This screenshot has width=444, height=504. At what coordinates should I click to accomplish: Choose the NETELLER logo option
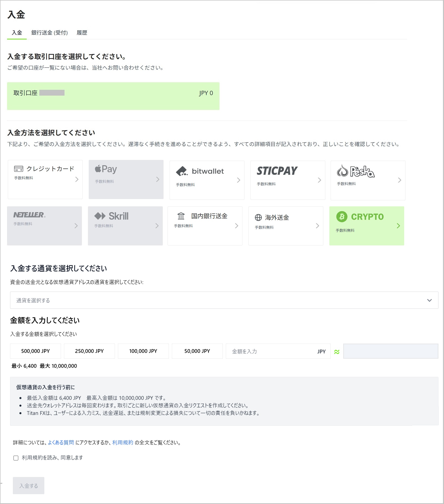[29, 215]
